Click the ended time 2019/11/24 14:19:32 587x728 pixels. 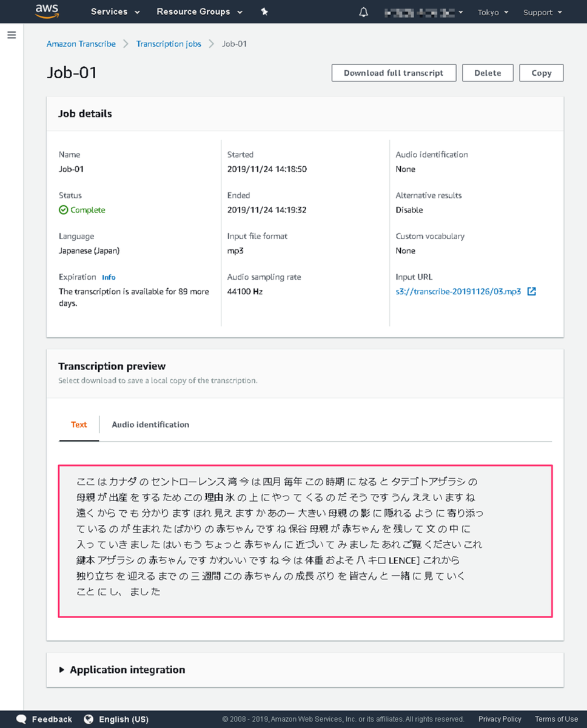point(267,210)
